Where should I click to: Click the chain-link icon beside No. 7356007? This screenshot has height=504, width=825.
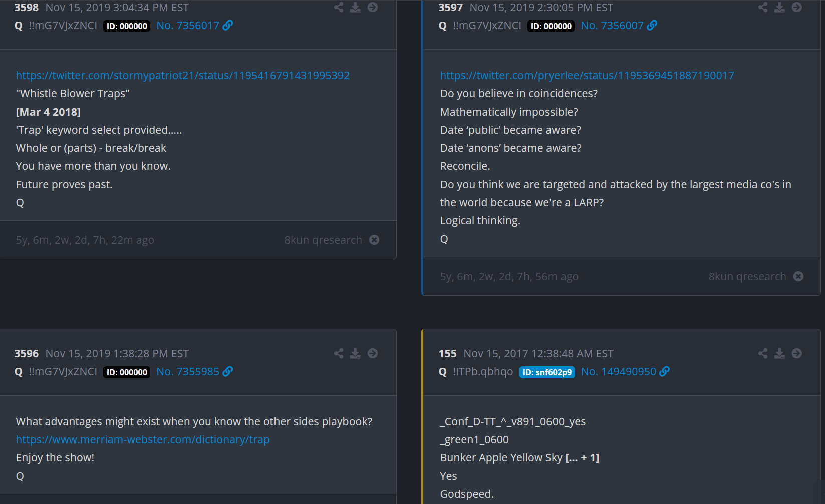pos(652,25)
